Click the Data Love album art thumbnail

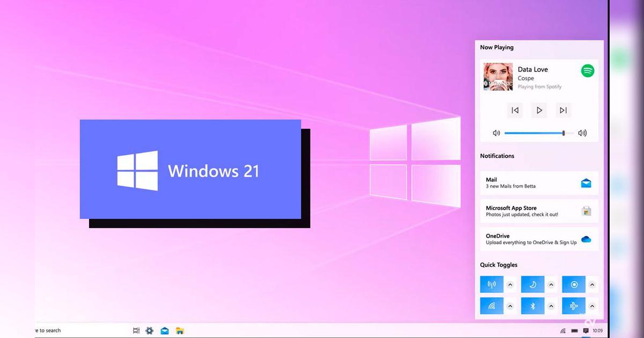(x=498, y=77)
